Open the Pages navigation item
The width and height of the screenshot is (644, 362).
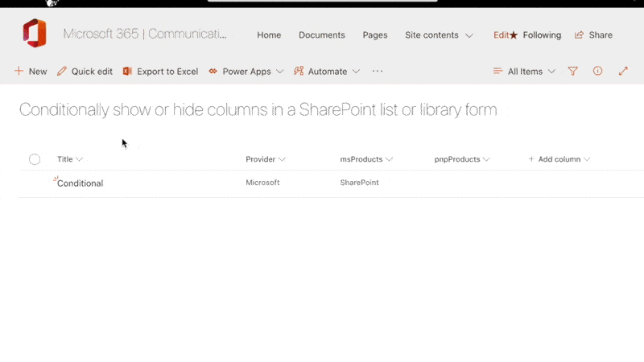[375, 35]
